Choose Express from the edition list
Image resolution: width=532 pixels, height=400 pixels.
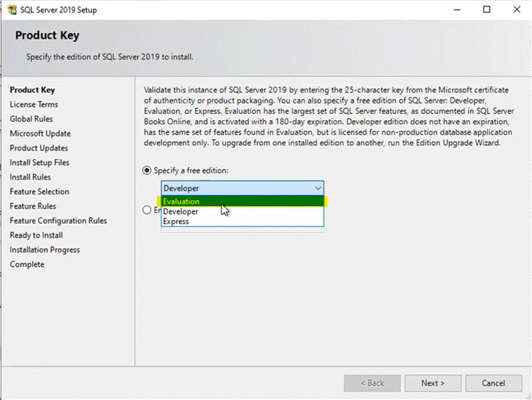pos(242,221)
